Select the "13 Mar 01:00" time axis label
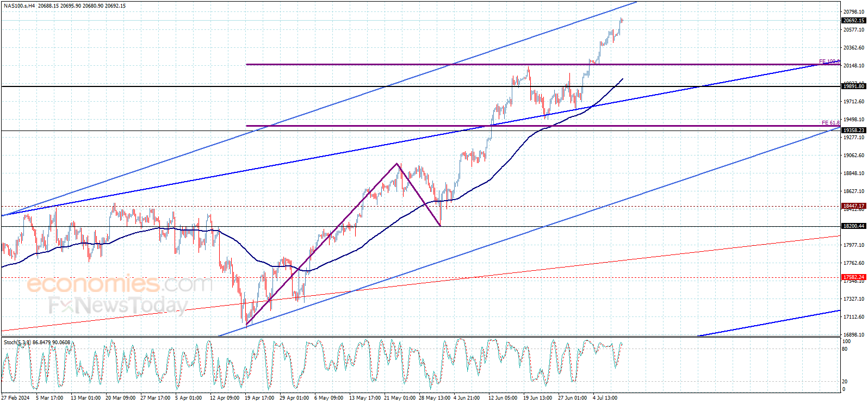Viewport: 868px width, 404px height. tap(85, 398)
